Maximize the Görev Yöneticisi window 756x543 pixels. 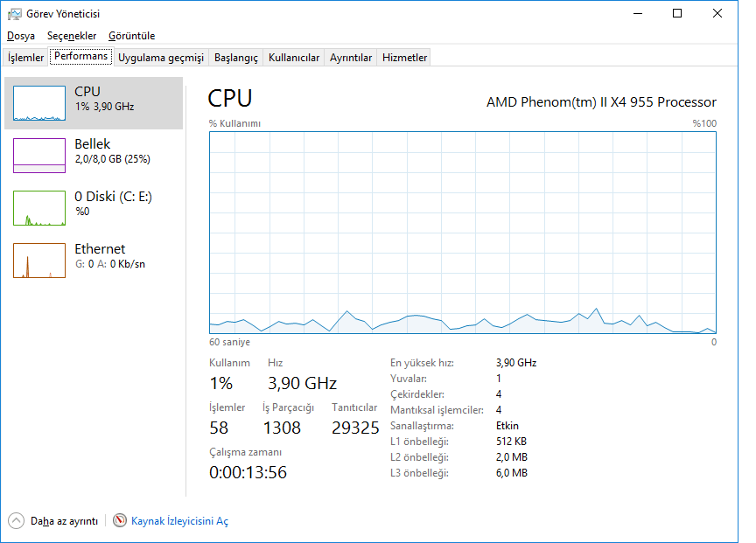pos(677,14)
